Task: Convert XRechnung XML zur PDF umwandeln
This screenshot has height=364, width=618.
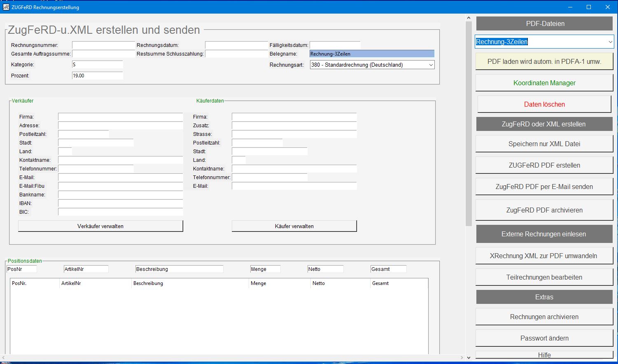Action: point(544,255)
